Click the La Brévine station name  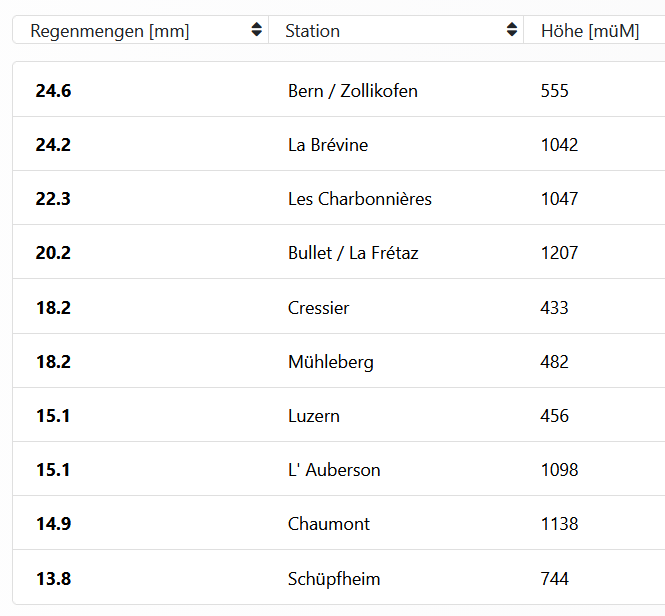pos(328,145)
